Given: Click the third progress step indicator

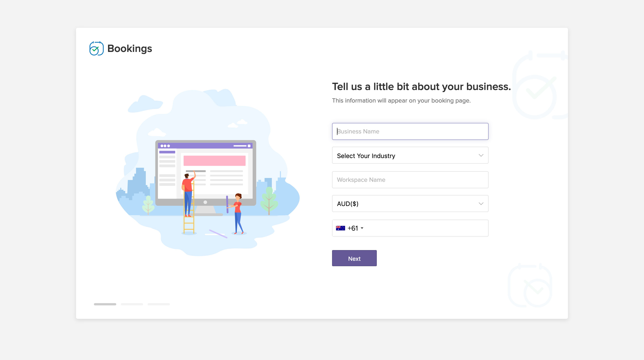Looking at the screenshot, I should tap(159, 304).
